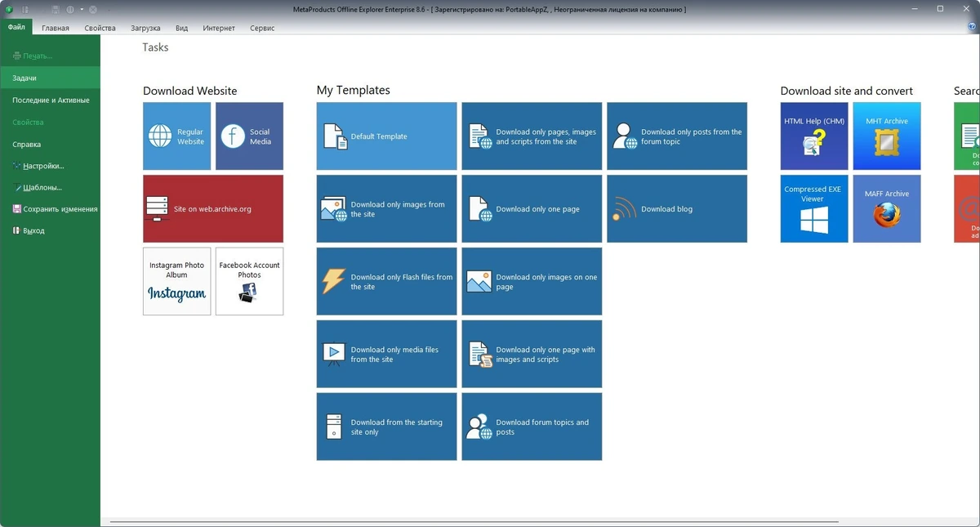980x527 pixels.
Task: Pick Download only pages, images and scripts template
Action: point(532,136)
